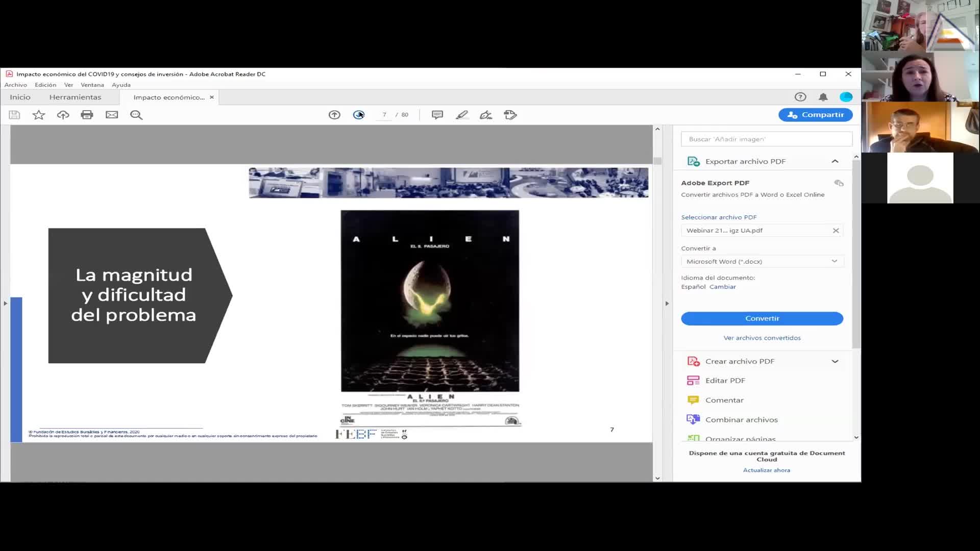Select the highlight text pen tool
This screenshot has height=551, width=980.
pos(462,115)
